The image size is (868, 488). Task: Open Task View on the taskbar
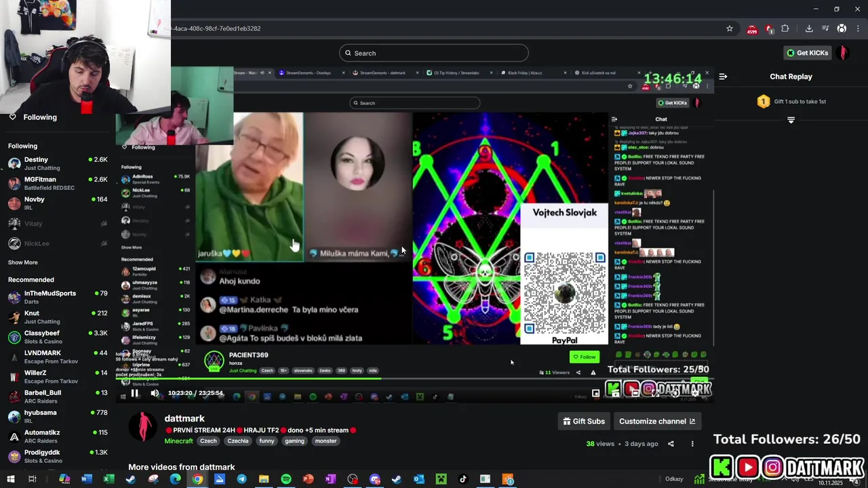[x=32, y=479]
